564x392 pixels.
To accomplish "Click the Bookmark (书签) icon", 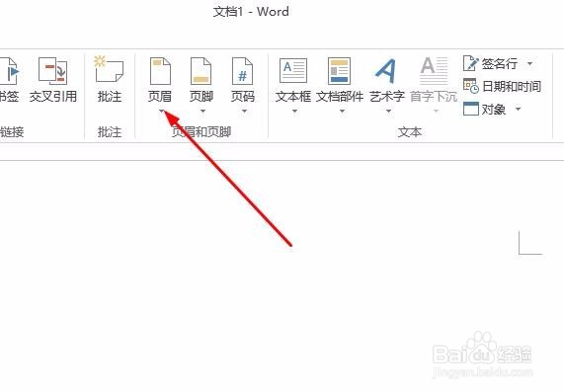I will (x=9, y=71).
